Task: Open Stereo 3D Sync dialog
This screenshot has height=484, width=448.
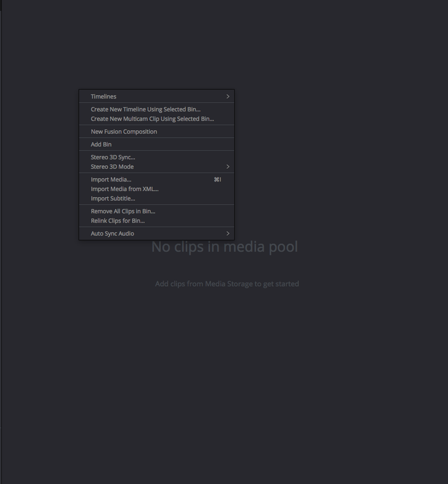Action: point(157,157)
